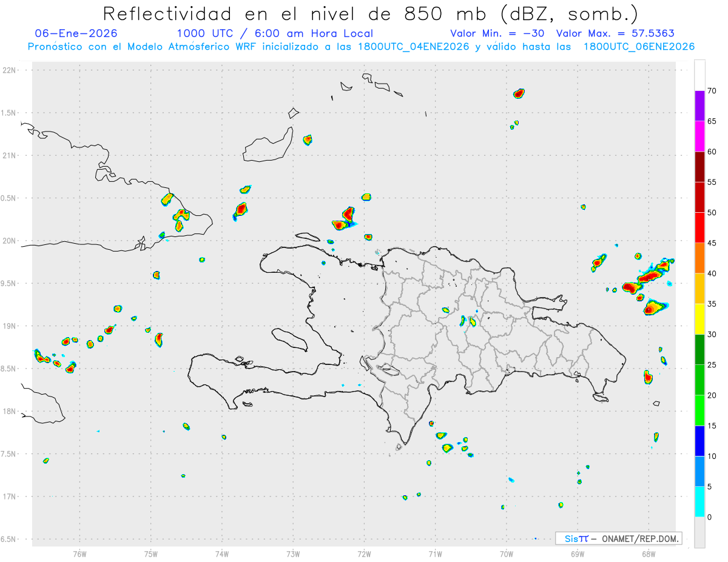728x562 pixels.
Task: Select the dark green 25–30 dBZ band
Action: pyautogui.click(x=699, y=349)
